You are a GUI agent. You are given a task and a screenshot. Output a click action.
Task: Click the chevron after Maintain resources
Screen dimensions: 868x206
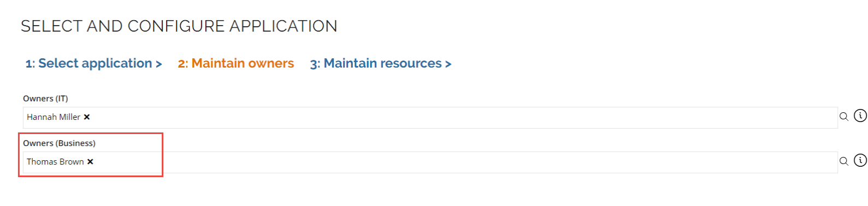(448, 64)
